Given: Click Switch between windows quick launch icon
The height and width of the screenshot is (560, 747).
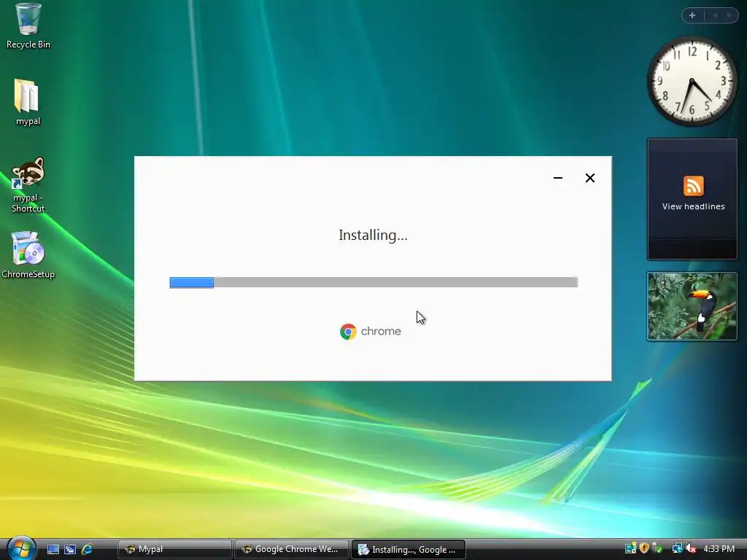Looking at the screenshot, I should click(x=70, y=550).
